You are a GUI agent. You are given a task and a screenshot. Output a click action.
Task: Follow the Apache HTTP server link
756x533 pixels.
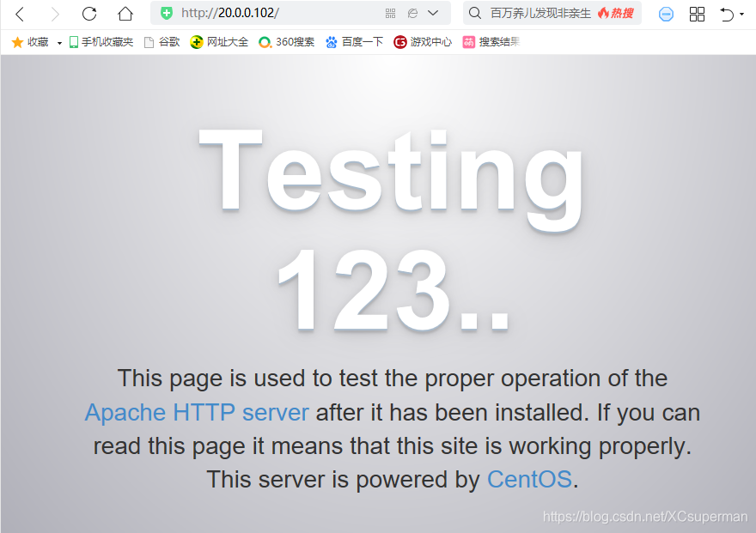pos(197,413)
